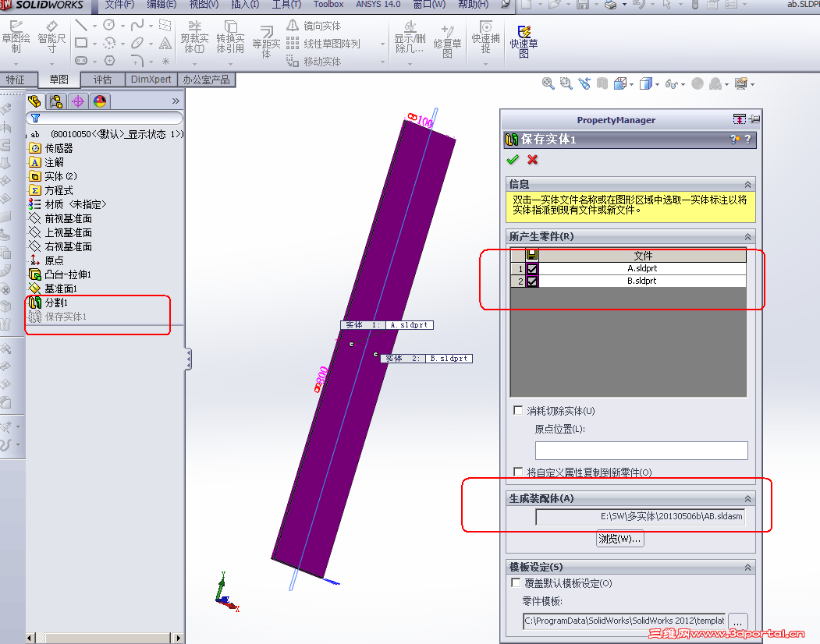Accept Save Bodies with green checkmark
820x644 pixels.
[513, 160]
